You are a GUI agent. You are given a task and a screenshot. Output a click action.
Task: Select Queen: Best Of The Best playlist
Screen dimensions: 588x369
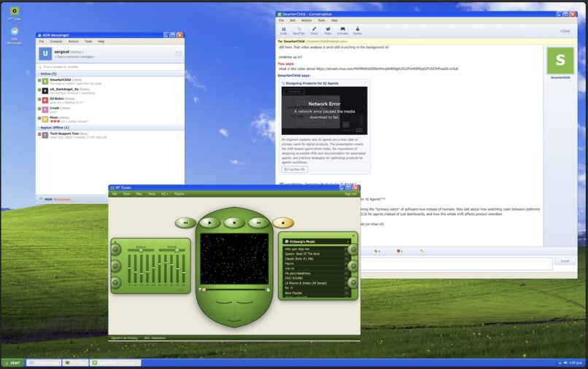pyautogui.click(x=317, y=254)
